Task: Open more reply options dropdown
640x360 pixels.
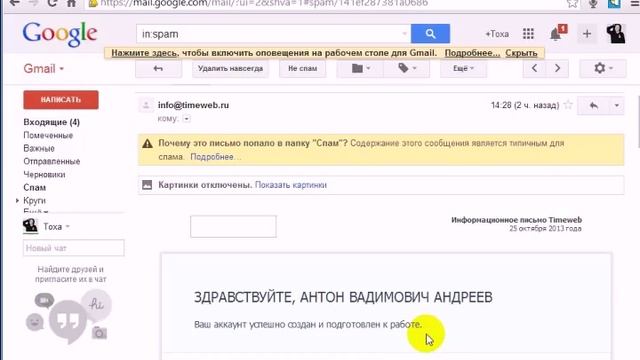Action: click(x=617, y=106)
